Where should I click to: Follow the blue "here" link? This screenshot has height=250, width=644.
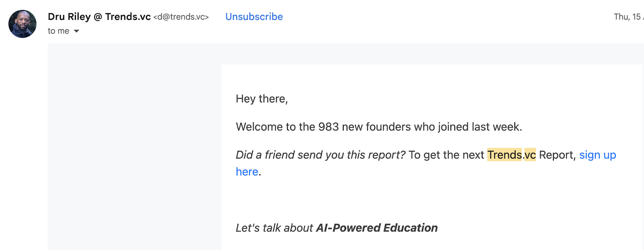click(x=247, y=172)
